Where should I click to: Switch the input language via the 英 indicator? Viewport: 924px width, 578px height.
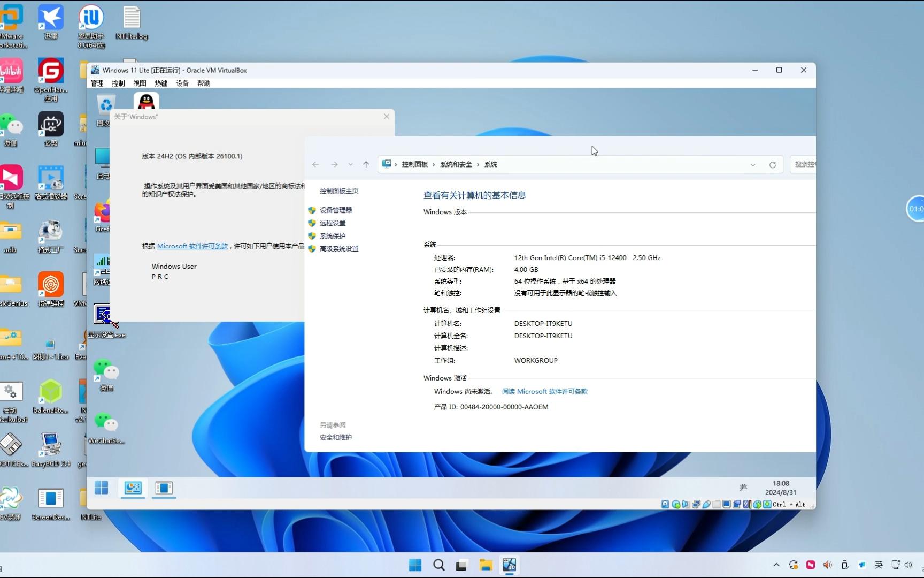pyautogui.click(x=878, y=565)
